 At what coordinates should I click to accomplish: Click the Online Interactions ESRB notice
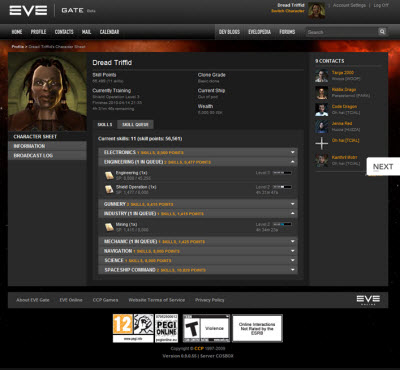coord(257,328)
